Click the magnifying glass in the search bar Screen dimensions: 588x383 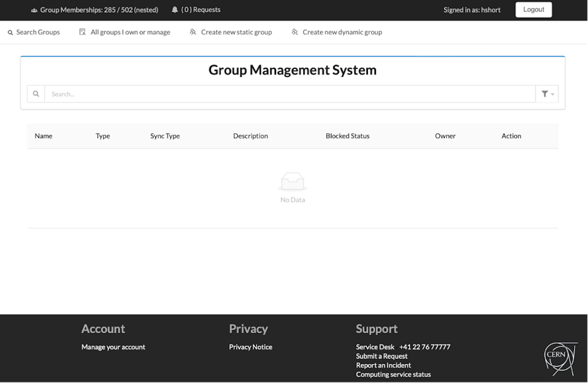36,94
